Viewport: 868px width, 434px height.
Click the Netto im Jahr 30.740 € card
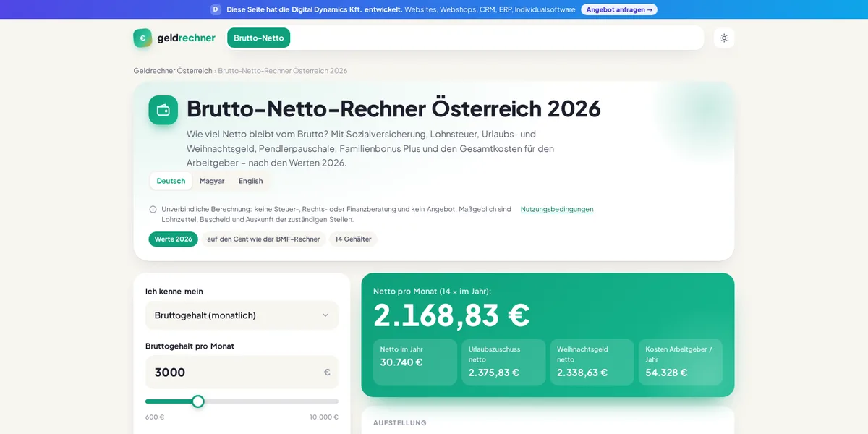pyautogui.click(x=415, y=362)
